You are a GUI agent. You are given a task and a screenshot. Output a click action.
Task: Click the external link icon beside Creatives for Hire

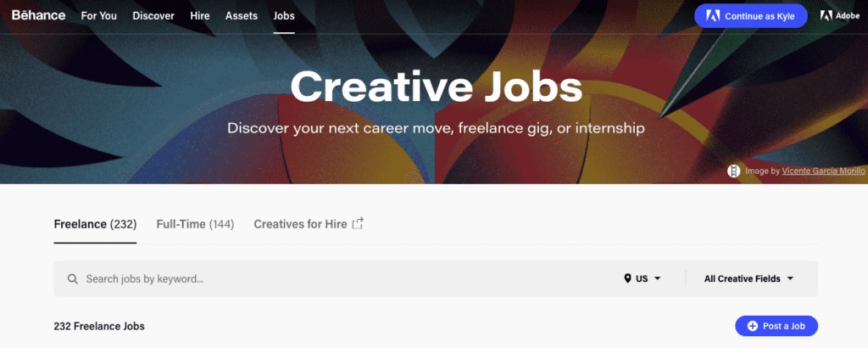pos(359,223)
